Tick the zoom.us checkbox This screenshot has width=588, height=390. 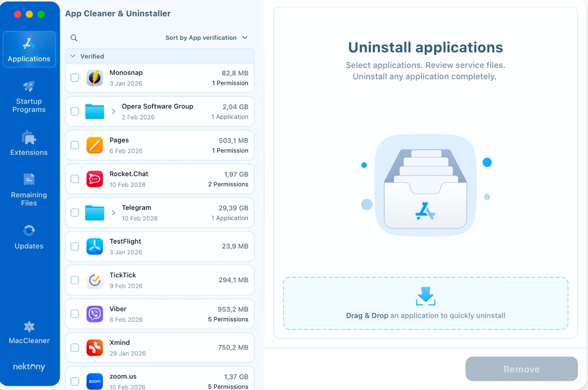[75, 381]
